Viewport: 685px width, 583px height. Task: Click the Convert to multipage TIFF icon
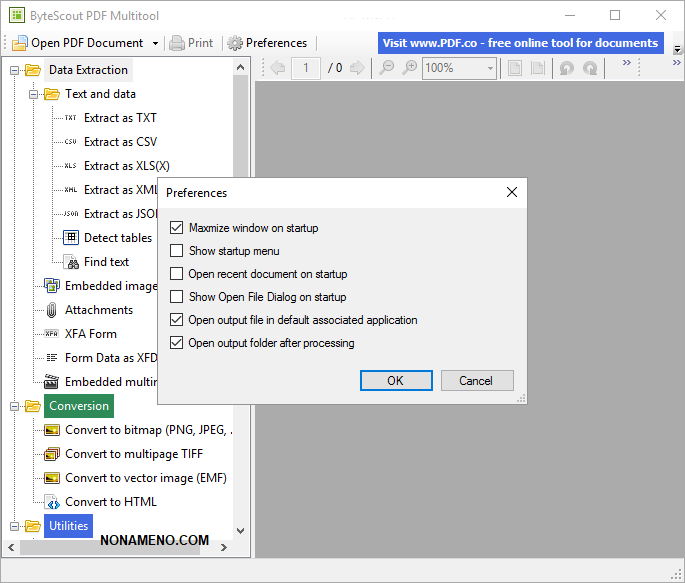point(52,454)
